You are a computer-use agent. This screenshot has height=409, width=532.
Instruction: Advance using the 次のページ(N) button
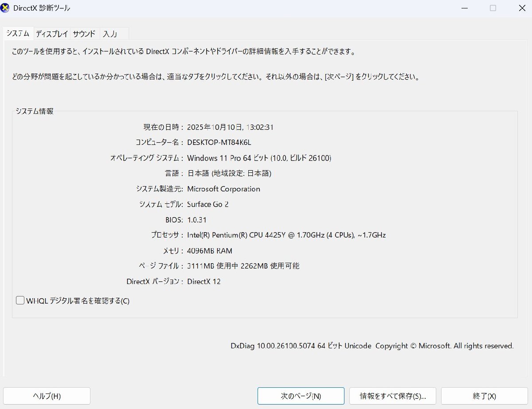click(301, 396)
